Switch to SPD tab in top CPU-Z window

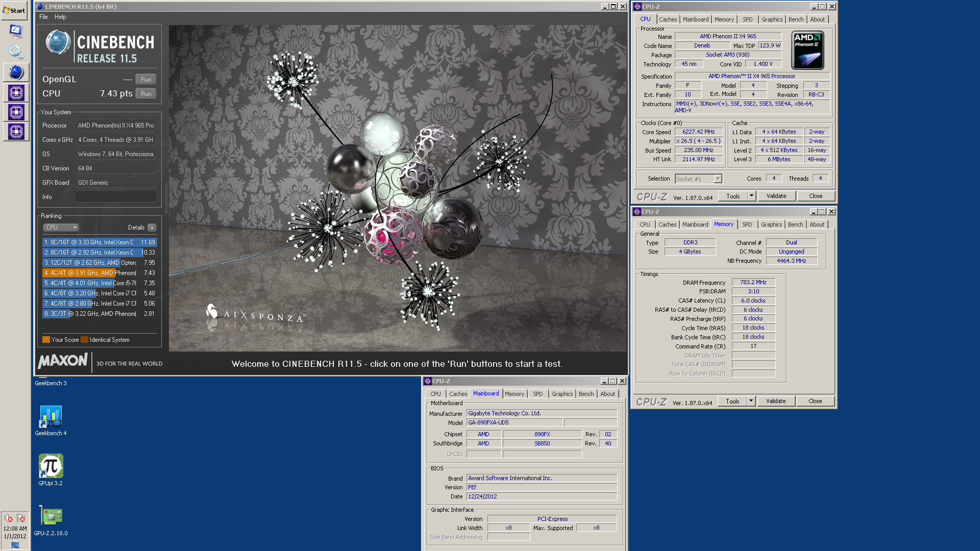tap(747, 19)
